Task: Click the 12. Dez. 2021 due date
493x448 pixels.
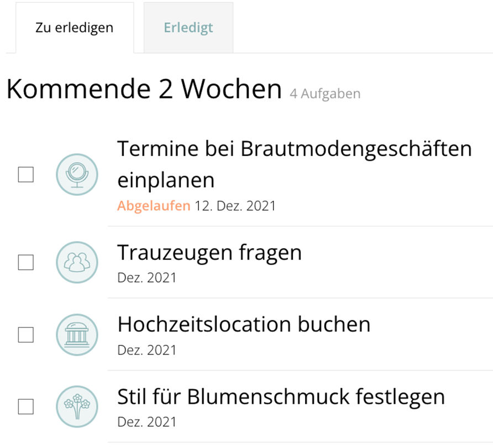Action: (x=235, y=206)
